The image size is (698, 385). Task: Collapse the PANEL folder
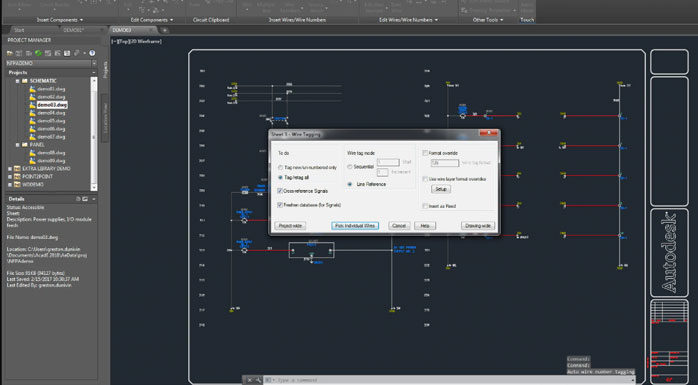[18, 145]
